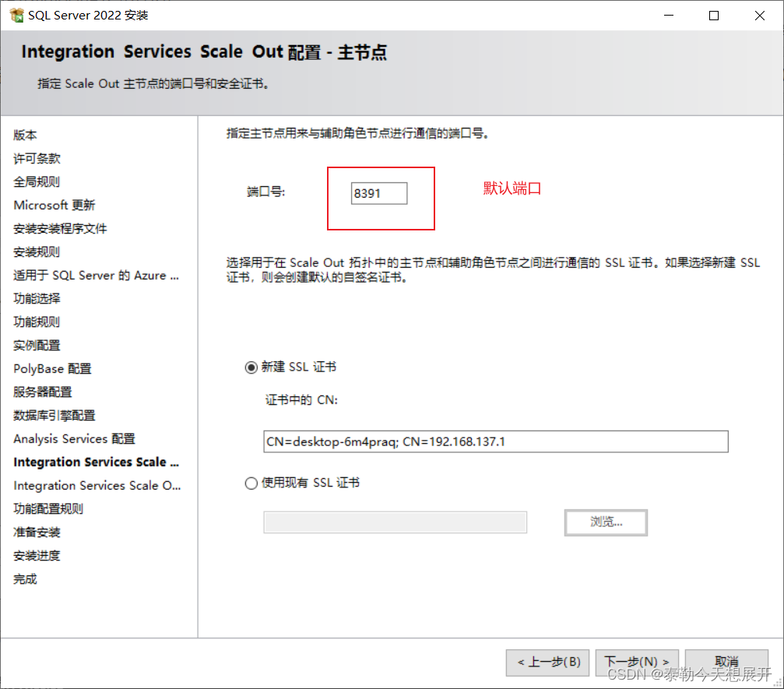This screenshot has width=784, height=689.
Task: Select the 服务器配置 step in sidebar
Action: click(43, 392)
